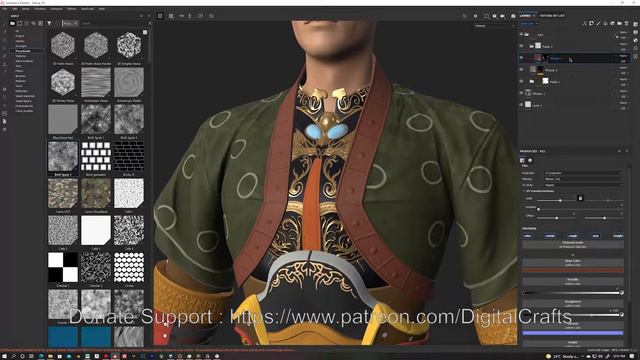Click the UV Scale slider
This screenshot has height=360, width=640.
(556, 200)
